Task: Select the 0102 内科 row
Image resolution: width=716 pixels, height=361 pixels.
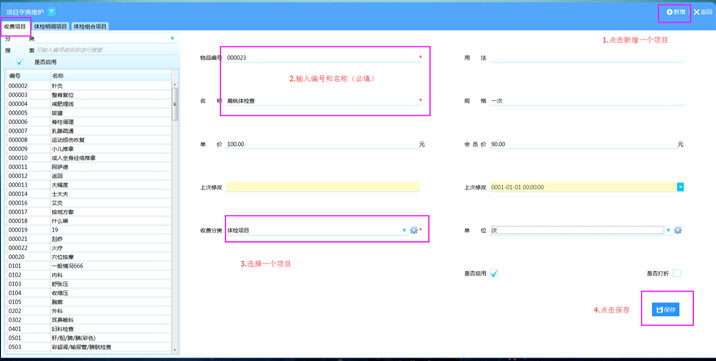Action: (89, 275)
